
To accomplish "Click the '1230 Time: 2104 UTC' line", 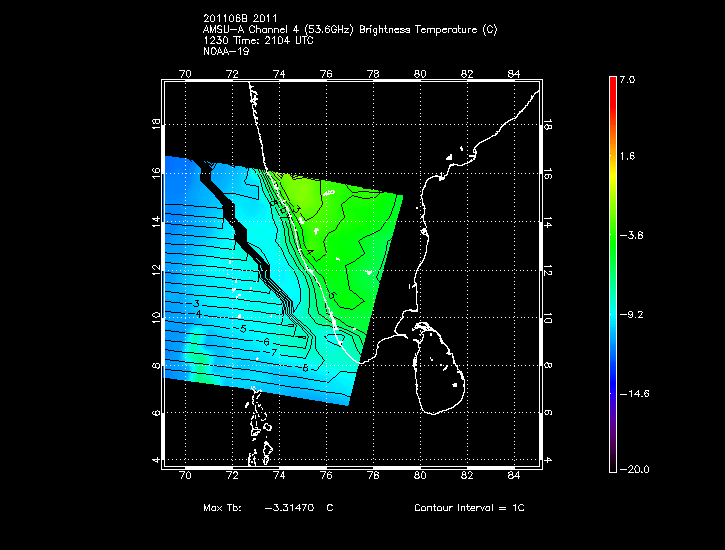I will point(258,41).
